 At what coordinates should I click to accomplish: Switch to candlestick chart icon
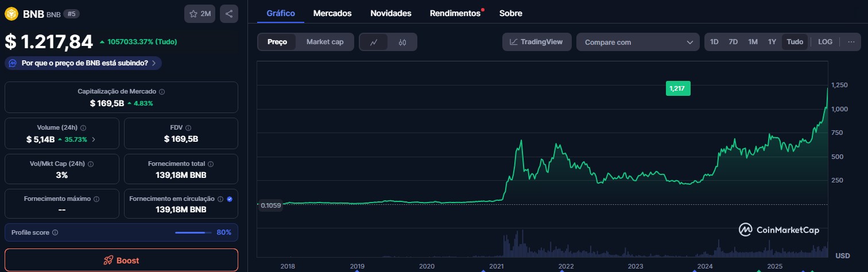[402, 42]
